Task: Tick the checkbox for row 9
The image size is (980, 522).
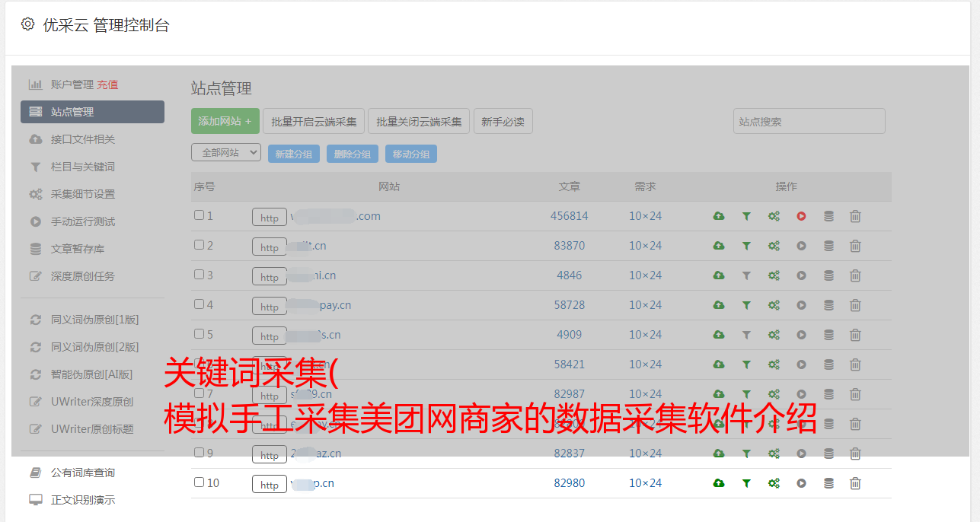Action: (x=199, y=453)
